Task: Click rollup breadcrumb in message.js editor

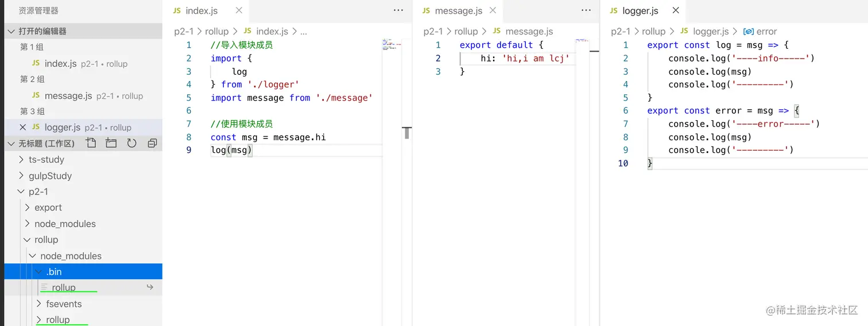Action: tap(466, 32)
